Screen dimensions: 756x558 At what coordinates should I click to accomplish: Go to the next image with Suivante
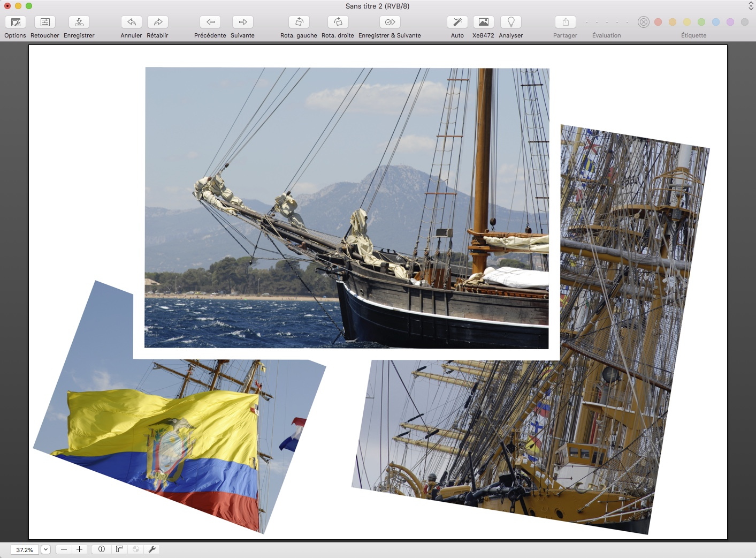pos(243,22)
